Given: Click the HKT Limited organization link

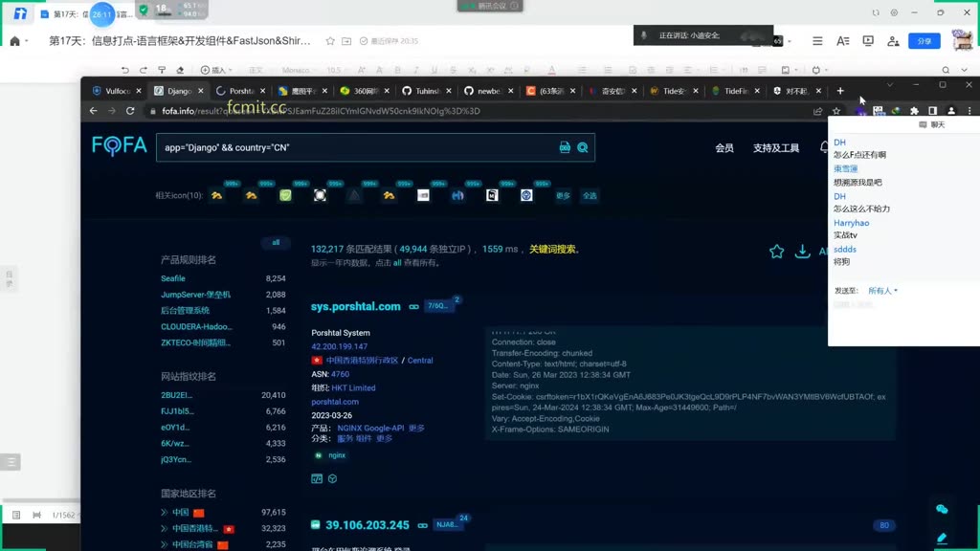Looking at the screenshot, I should pyautogui.click(x=353, y=388).
